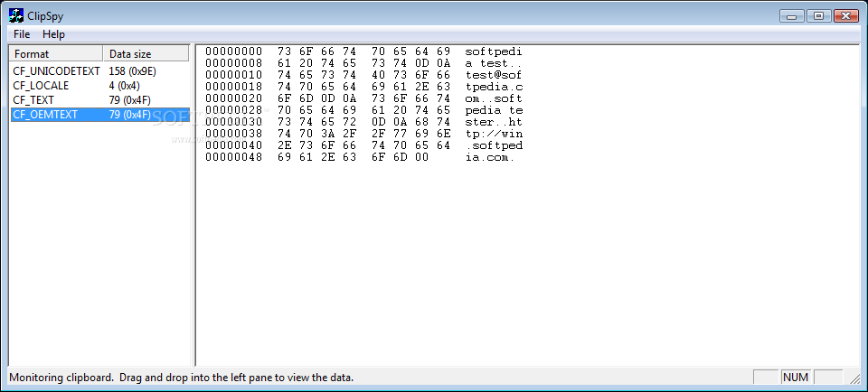Click ASCII text 'softpedi' in first row

(x=494, y=51)
